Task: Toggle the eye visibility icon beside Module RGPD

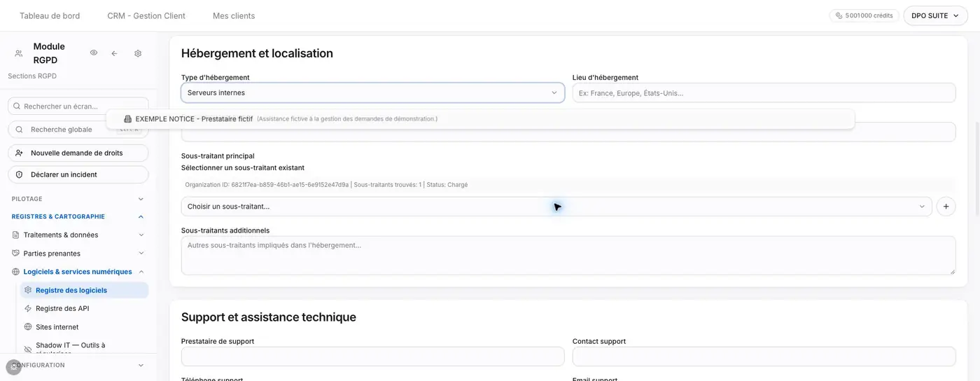Action: coord(94,53)
